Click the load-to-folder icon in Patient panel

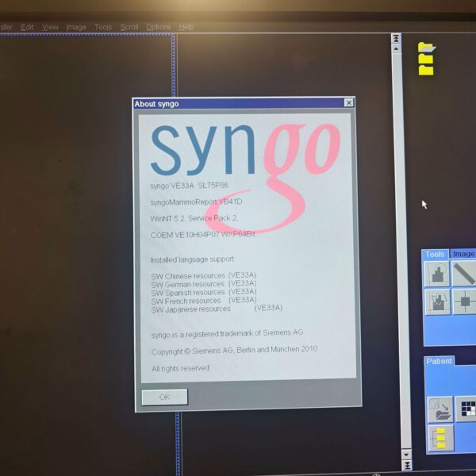[440, 409]
